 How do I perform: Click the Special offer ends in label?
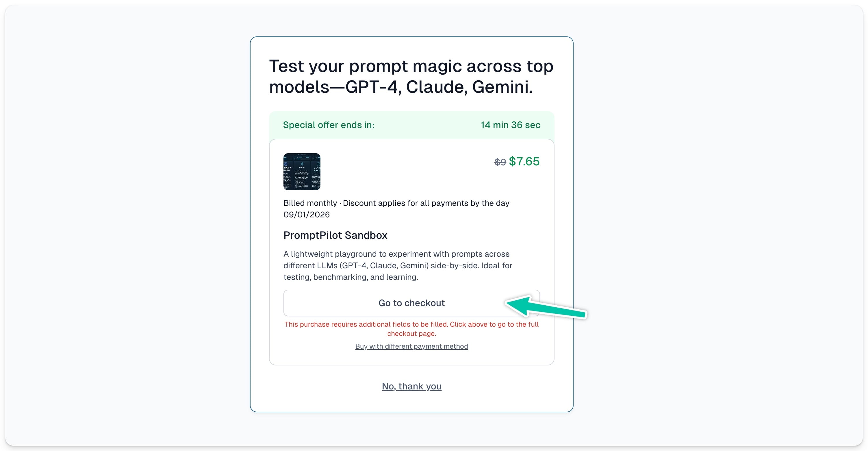click(329, 125)
